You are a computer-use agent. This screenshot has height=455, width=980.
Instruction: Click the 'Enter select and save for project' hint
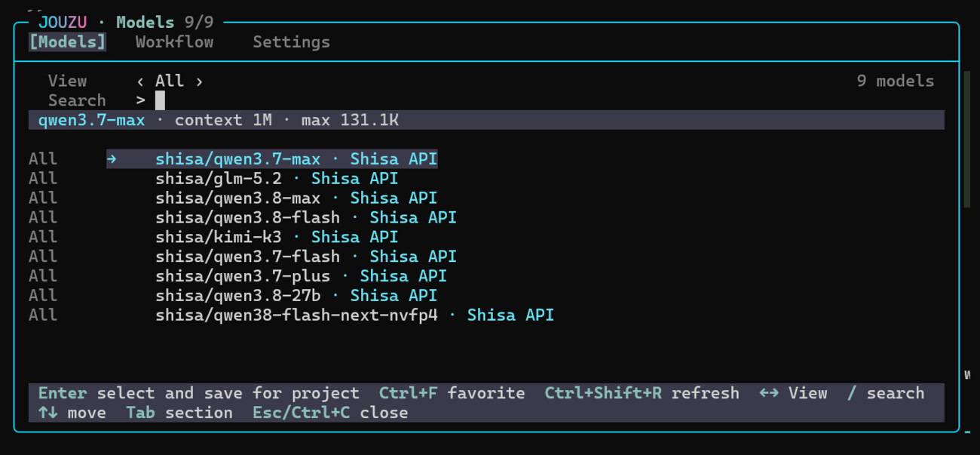[199, 393]
